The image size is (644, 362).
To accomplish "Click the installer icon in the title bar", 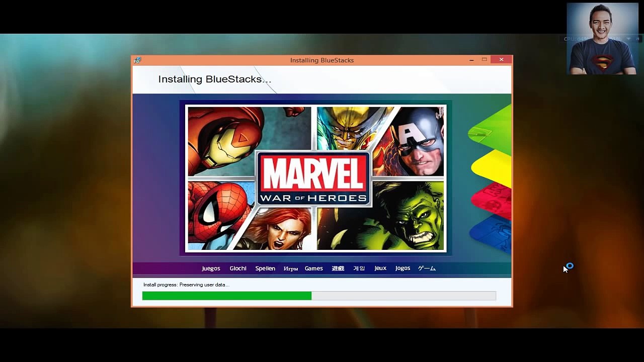I will (x=137, y=60).
